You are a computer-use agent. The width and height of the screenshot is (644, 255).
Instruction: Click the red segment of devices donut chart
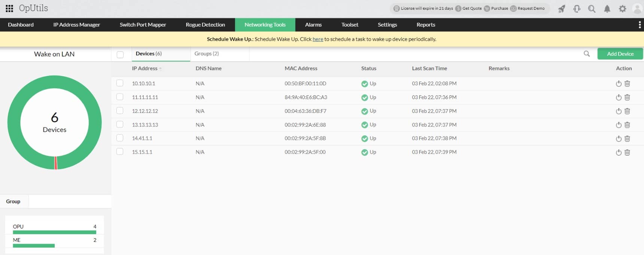(x=56, y=163)
